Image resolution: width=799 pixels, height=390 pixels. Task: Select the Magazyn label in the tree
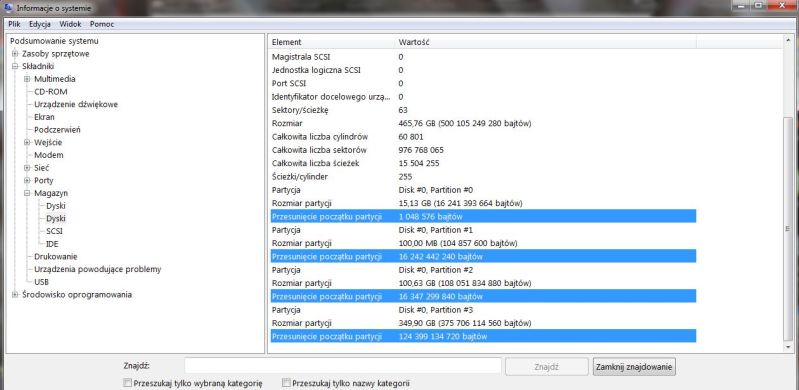point(51,193)
